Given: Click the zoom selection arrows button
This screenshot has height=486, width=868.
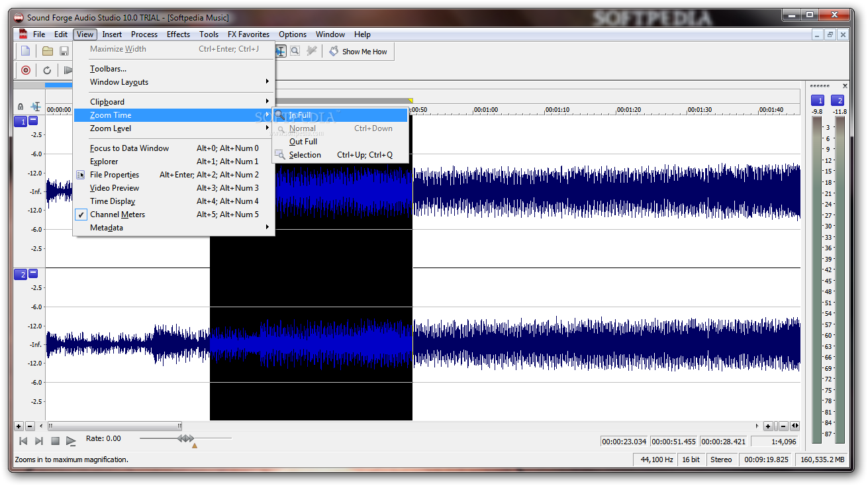Looking at the screenshot, I should point(795,426).
